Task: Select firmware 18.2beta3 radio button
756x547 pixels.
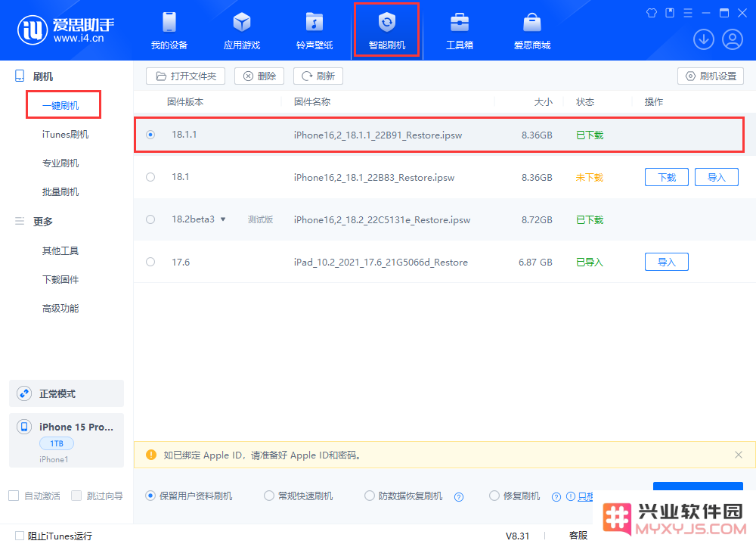Action: tap(150, 219)
